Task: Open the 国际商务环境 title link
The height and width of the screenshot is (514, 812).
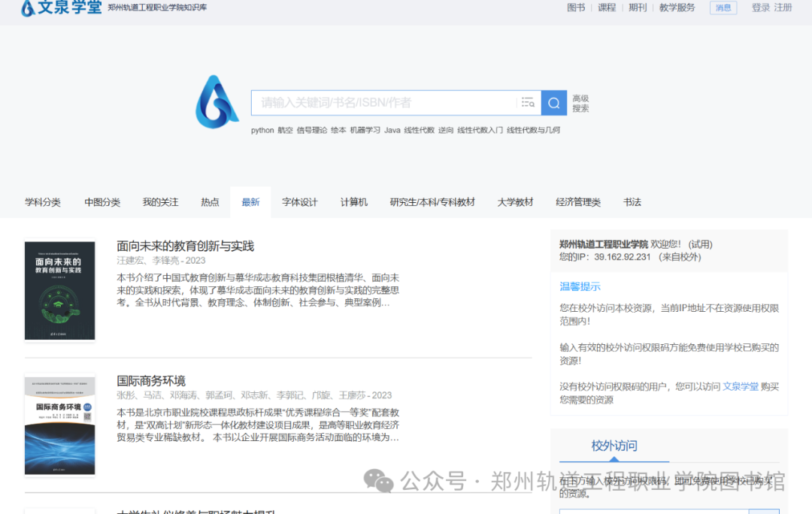Action: click(x=151, y=381)
